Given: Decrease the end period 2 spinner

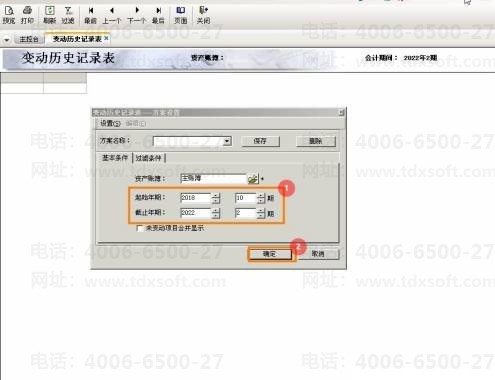Looking at the screenshot, I should [x=261, y=215].
